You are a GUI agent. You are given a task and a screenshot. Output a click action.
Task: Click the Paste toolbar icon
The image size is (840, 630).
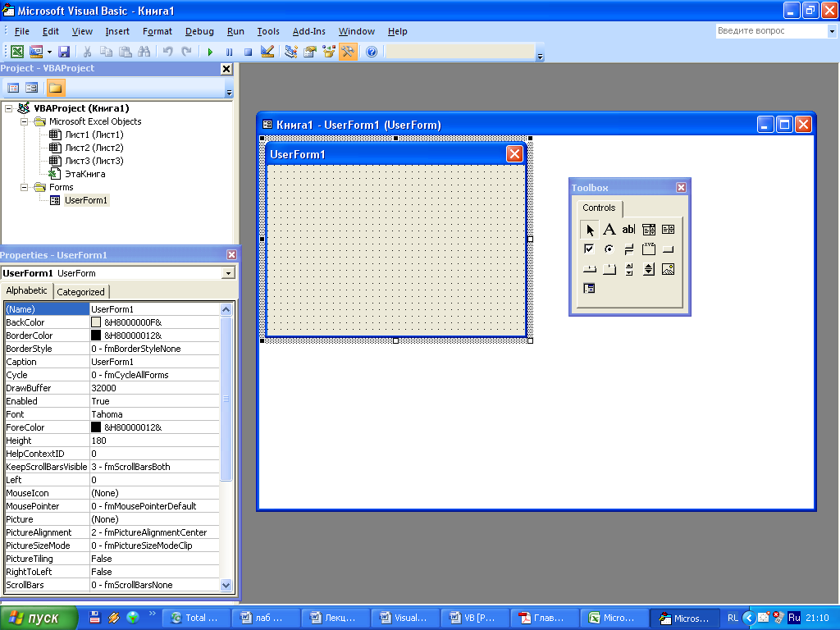pyautogui.click(x=126, y=52)
